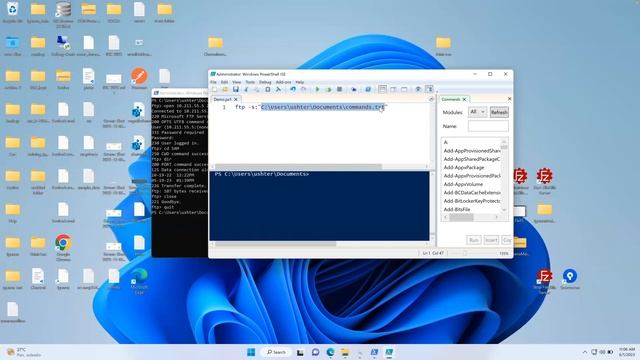
Task: Select Add-AppxVolume in the command list
Action: point(463,184)
